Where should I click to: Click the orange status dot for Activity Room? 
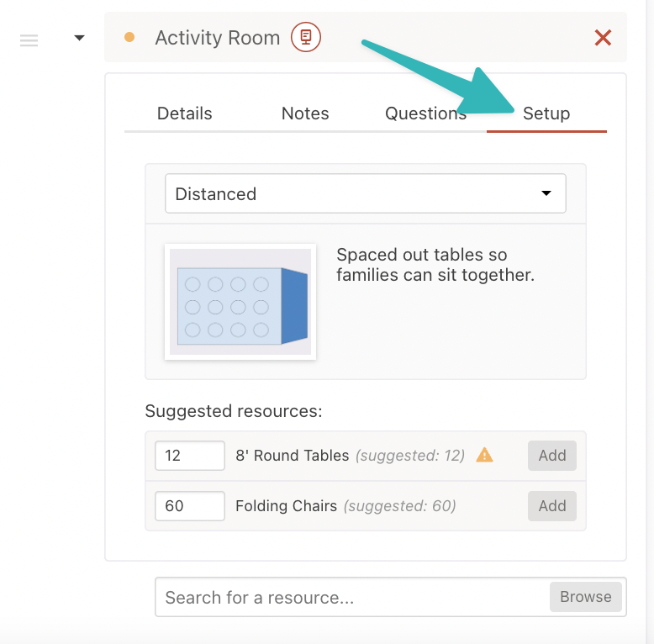[x=129, y=37]
